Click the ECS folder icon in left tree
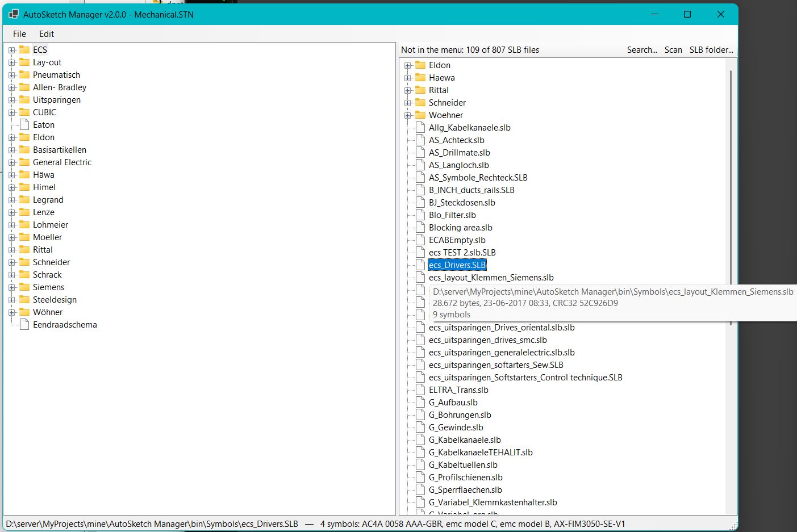Viewport: 797px width, 532px height. (x=24, y=49)
